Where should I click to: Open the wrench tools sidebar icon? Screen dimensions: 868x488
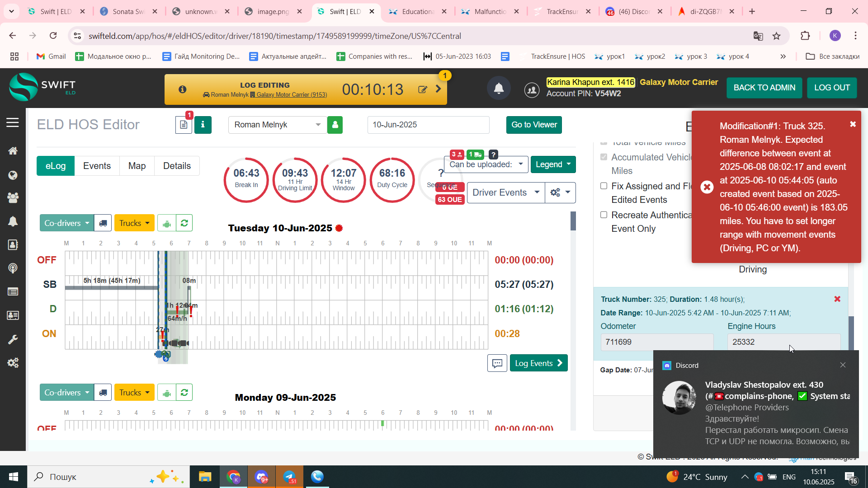pos(13,339)
